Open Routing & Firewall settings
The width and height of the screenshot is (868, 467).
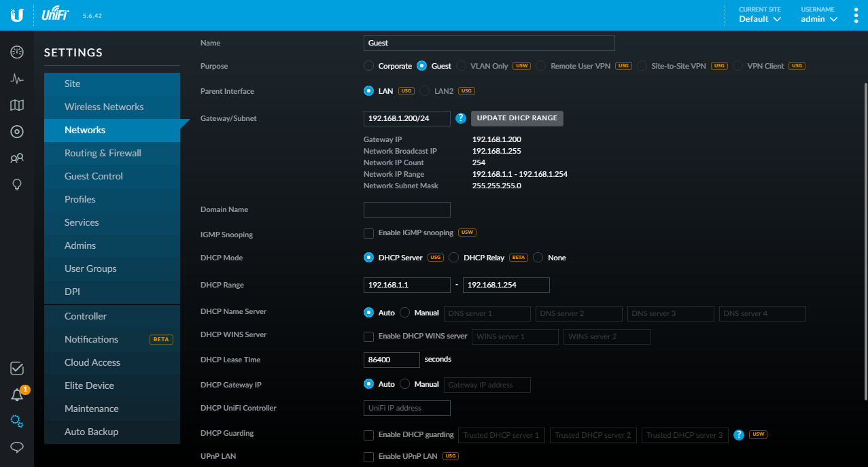pyautogui.click(x=103, y=153)
